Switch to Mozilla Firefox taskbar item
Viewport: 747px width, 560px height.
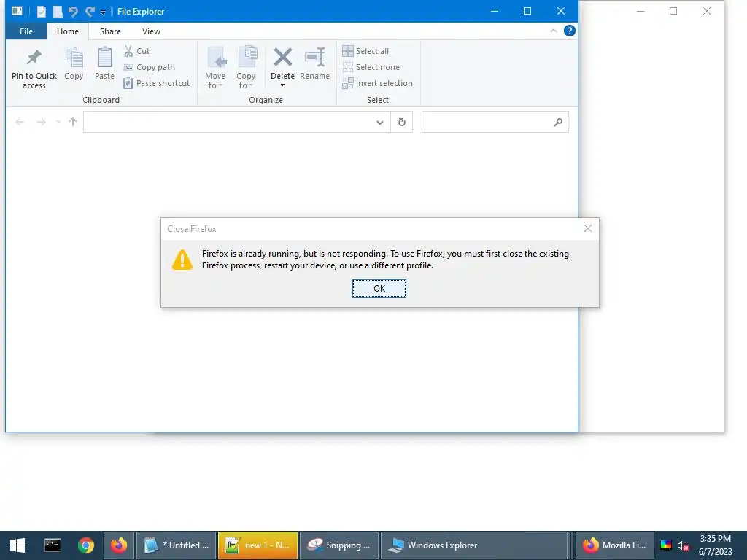[x=614, y=545]
